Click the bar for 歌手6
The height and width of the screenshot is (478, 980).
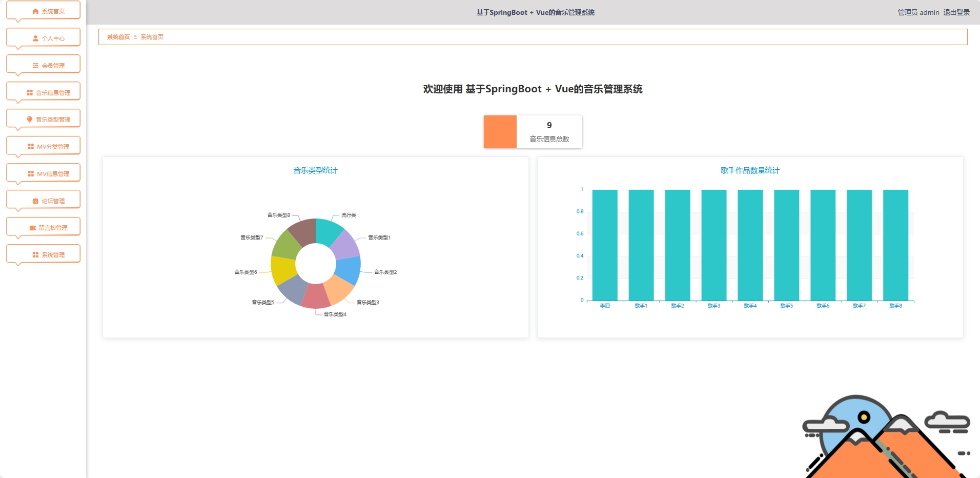point(823,245)
